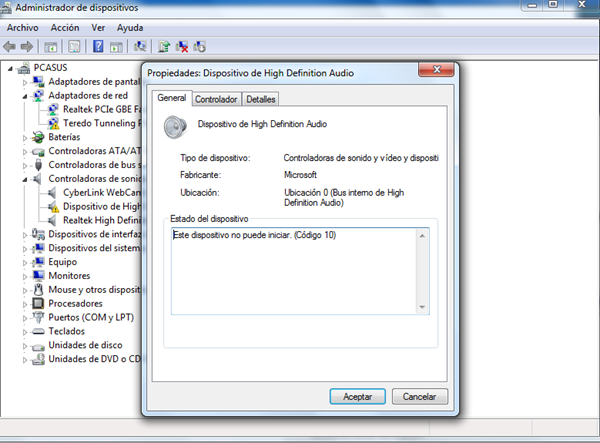The image size is (600, 443).
Task: Expand Unidades de disco node
Action: [x=25, y=346]
